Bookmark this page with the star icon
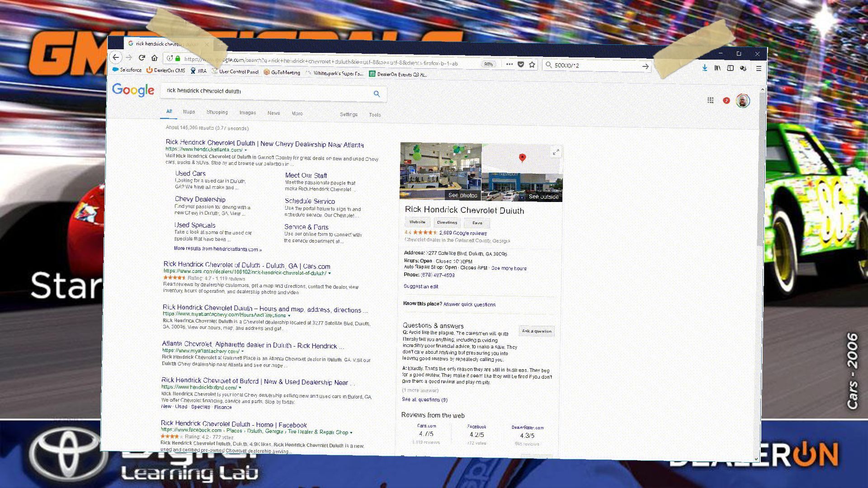Screen dimensions: 868x488 pos(532,65)
